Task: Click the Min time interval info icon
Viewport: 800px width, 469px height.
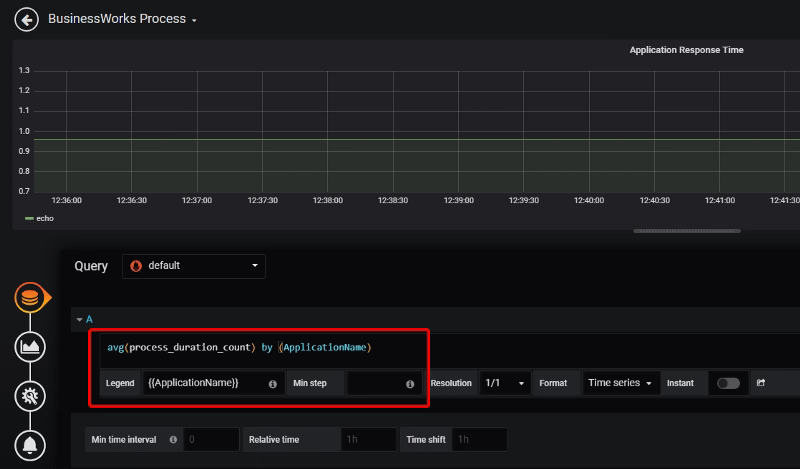Action: click(x=174, y=440)
